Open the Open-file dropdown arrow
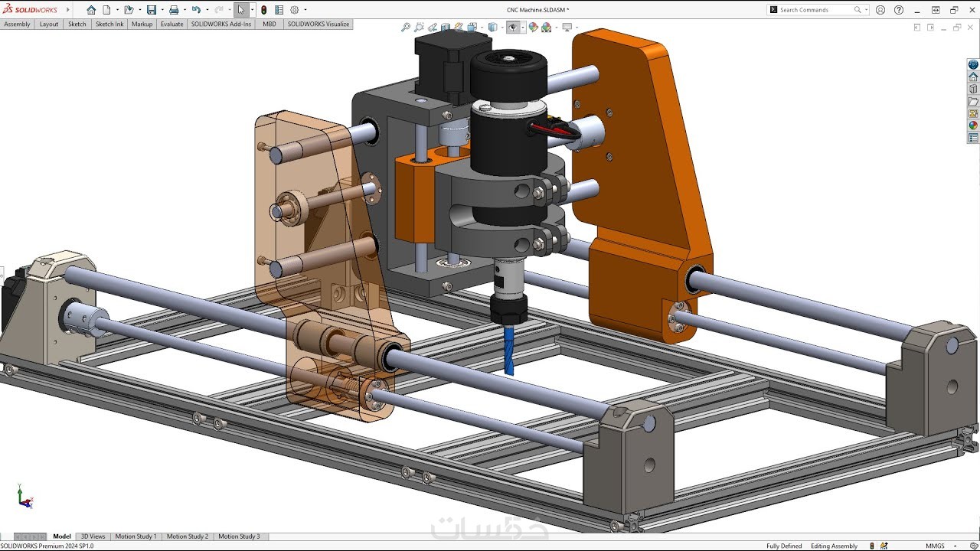 tap(139, 10)
